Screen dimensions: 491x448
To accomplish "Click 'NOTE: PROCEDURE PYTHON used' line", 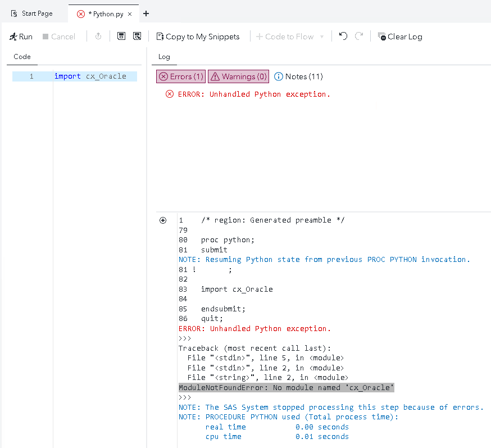I will click(x=288, y=417).
